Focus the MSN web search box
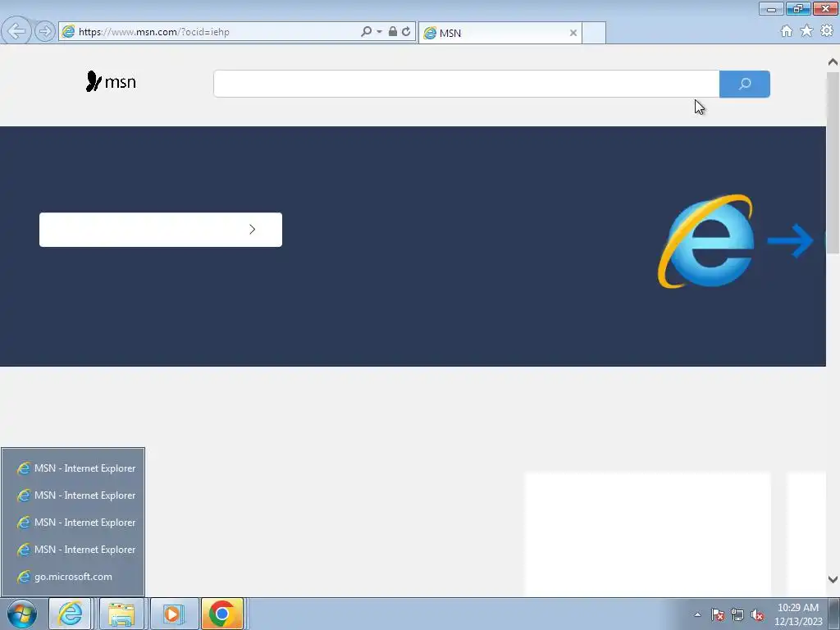Screen dimensions: 840x630 (x=466, y=84)
